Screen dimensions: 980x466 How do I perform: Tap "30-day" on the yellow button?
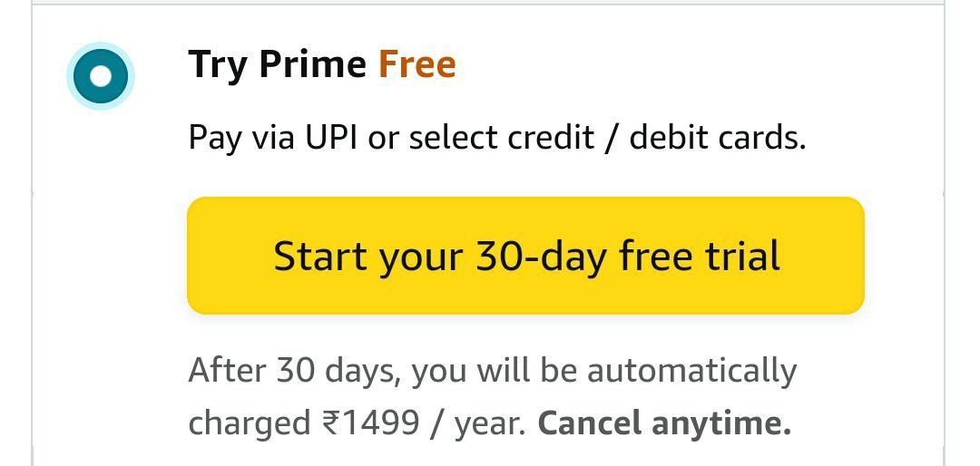[x=541, y=256]
